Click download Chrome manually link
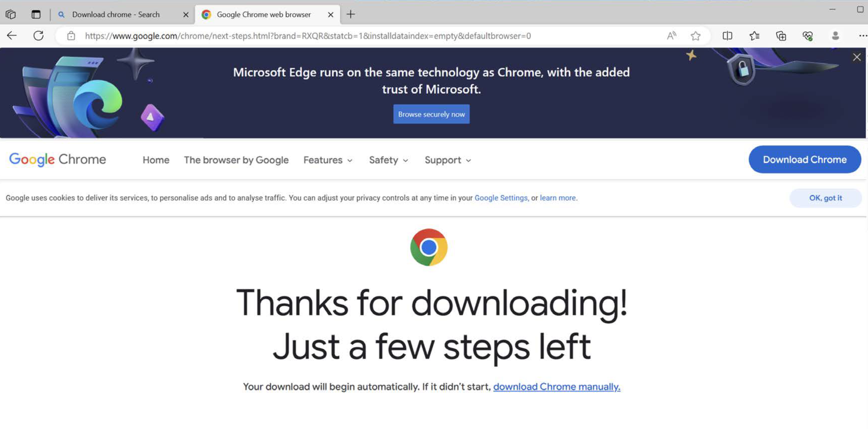Image resolution: width=868 pixels, height=429 pixels. [557, 387]
